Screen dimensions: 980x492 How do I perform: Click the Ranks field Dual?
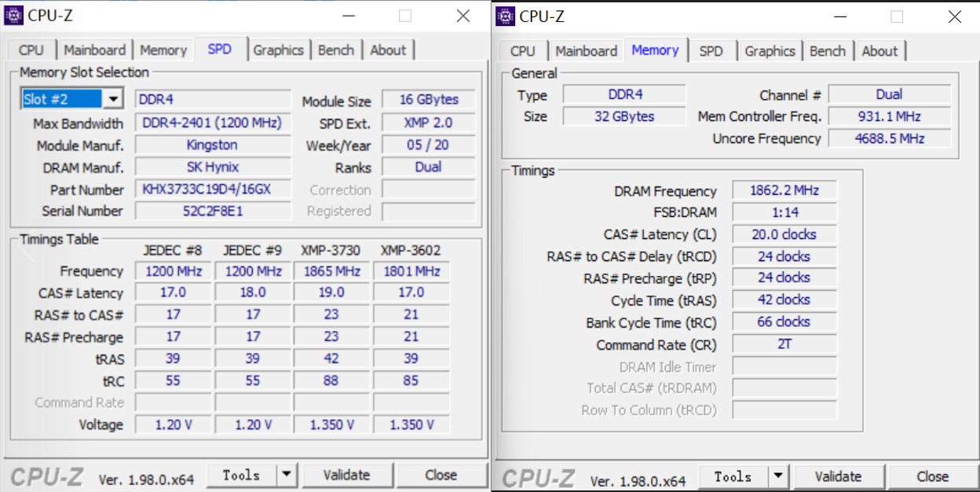click(429, 167)
